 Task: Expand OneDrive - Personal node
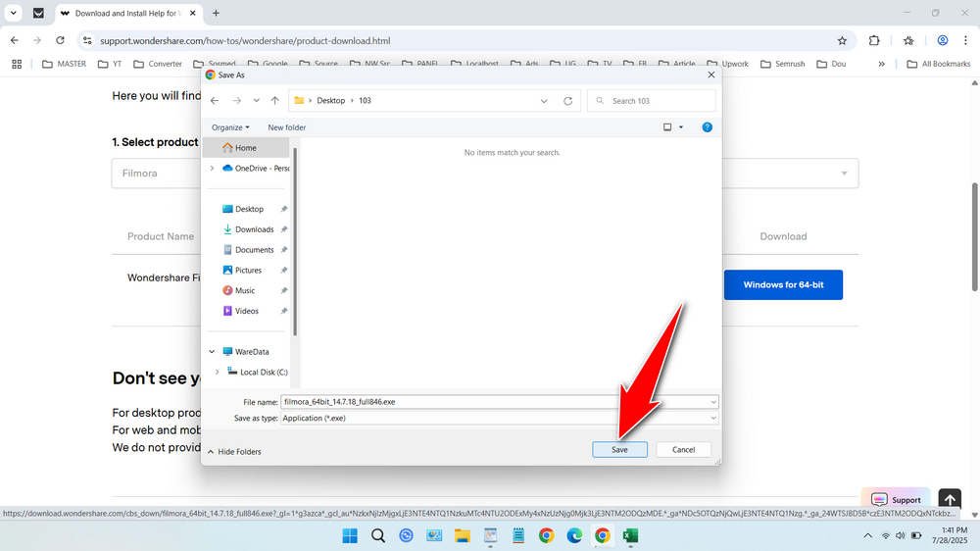(x=212, y=169)
